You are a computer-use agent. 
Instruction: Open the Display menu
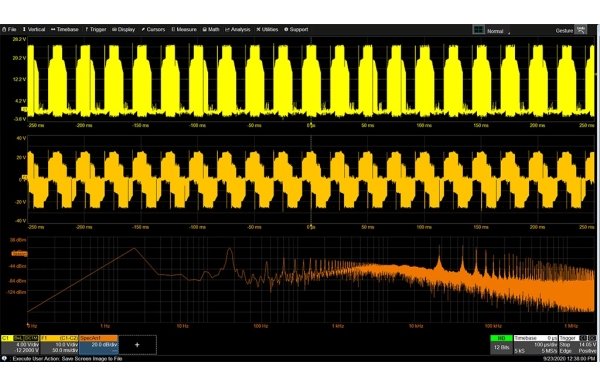tap(123, 29)
